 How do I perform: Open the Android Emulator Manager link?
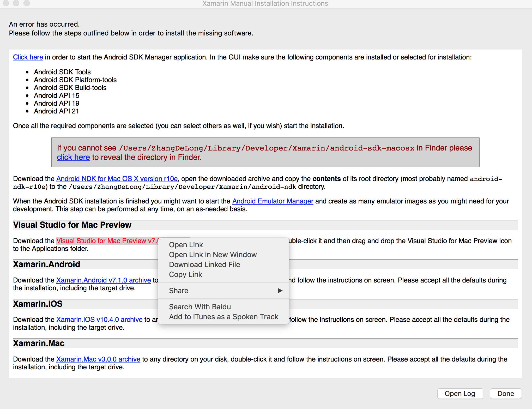(273, 201)
